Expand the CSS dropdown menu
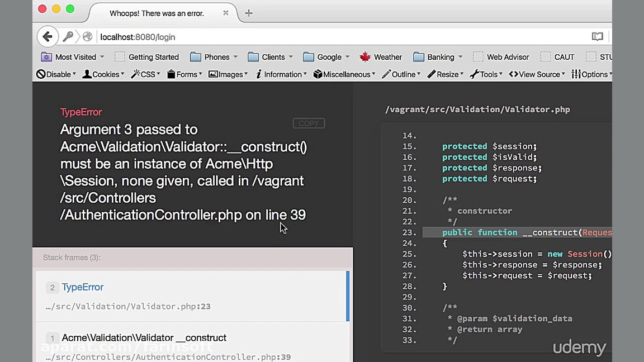Screen dimensions: 644x362 click(x=159, y=74)
